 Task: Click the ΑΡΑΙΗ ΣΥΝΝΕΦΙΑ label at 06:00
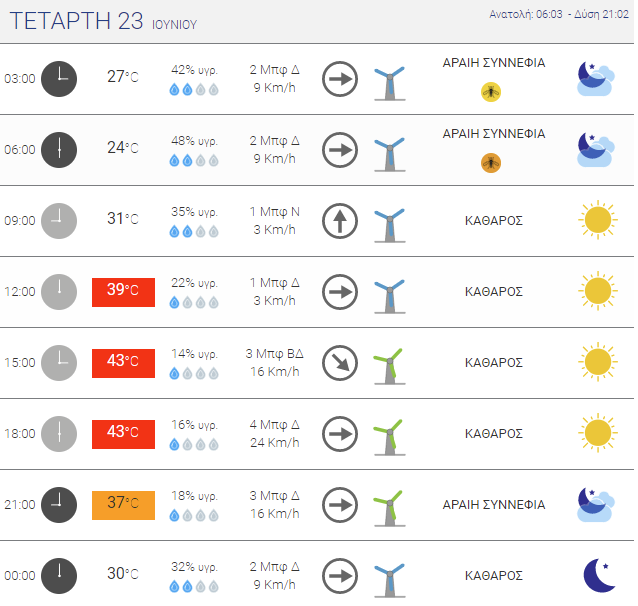click(494, 134)
